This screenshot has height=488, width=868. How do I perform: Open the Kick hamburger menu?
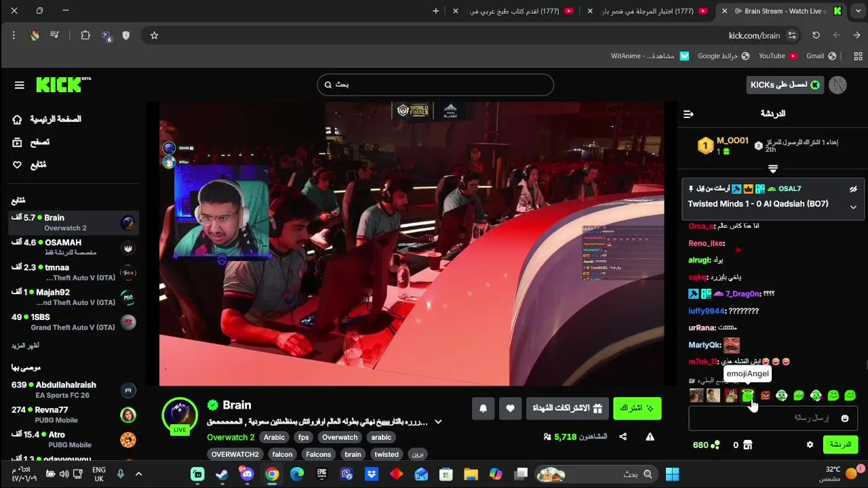click(19, 85)
